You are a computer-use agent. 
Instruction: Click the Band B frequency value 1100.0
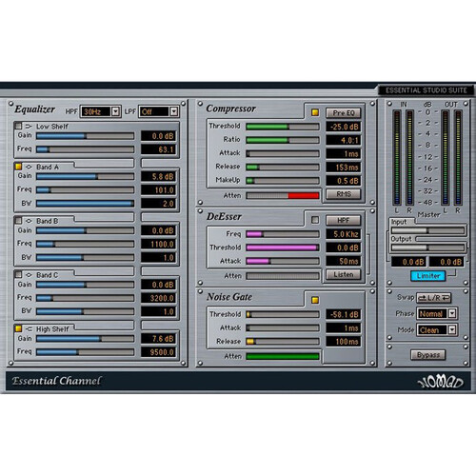pos(158,244)
